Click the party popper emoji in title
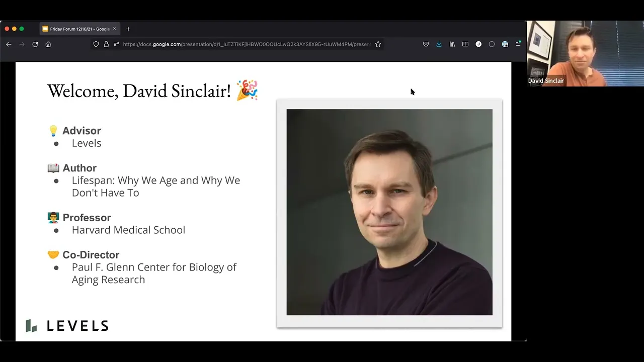The height and width of the screenshot is (362, 644). tap(247, 90)
